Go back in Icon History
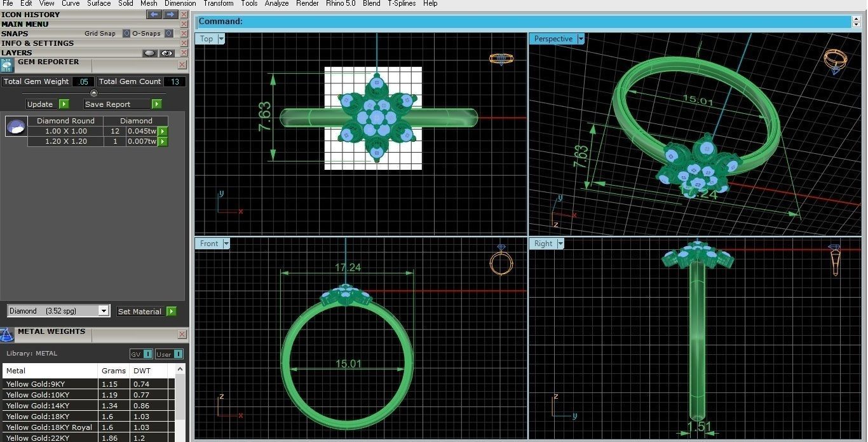Image resolution: width=868 pixels, height=442 pixels. pyautogui.click(x=154, y=14)
